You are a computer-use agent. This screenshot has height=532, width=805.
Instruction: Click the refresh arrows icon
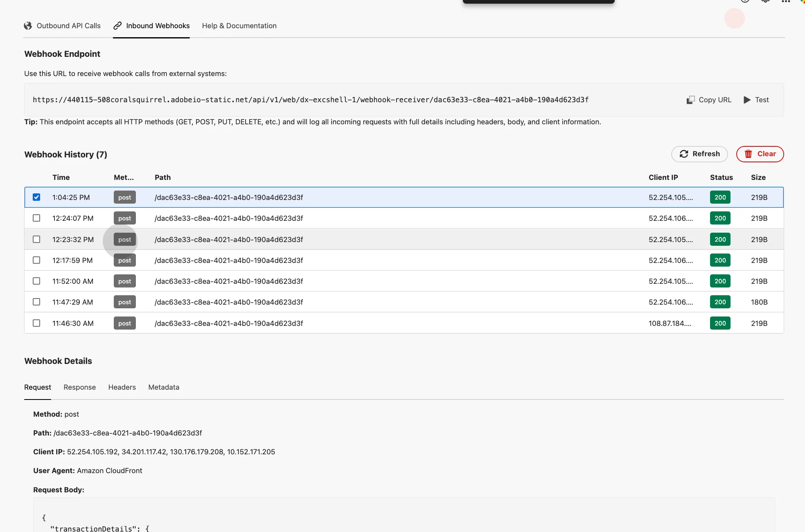pyautogui.click(x=684, y=154)
